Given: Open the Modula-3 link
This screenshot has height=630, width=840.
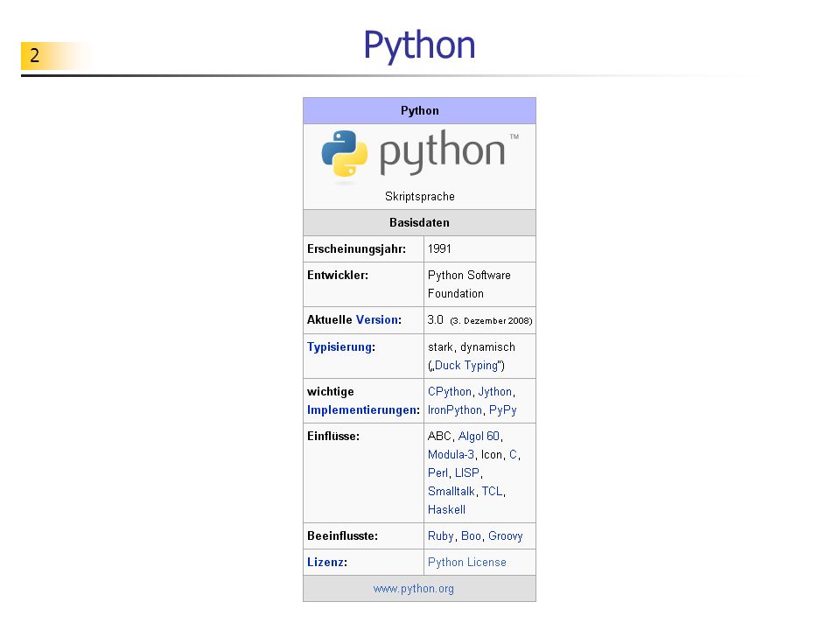Looking at the screenshot, I should point(451,454).
